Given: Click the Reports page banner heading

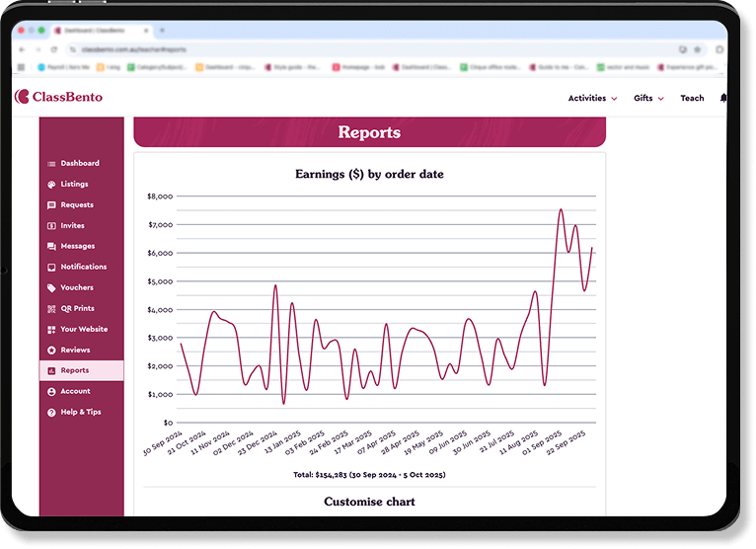Looking at the screenshot, I should click(x=369, y=132).
